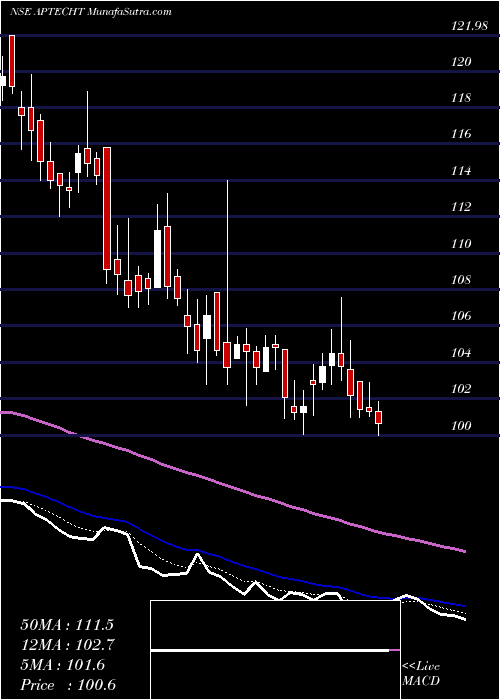The height and width of the screenshot is (700, 500).
Task: Click the 5MA : 101.6 readout
Action: point(62,665)
